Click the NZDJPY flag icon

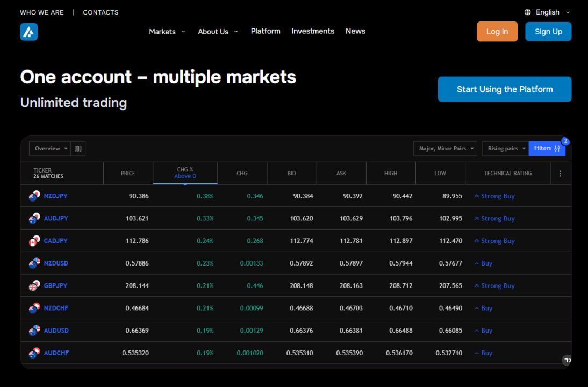point(34,196)
